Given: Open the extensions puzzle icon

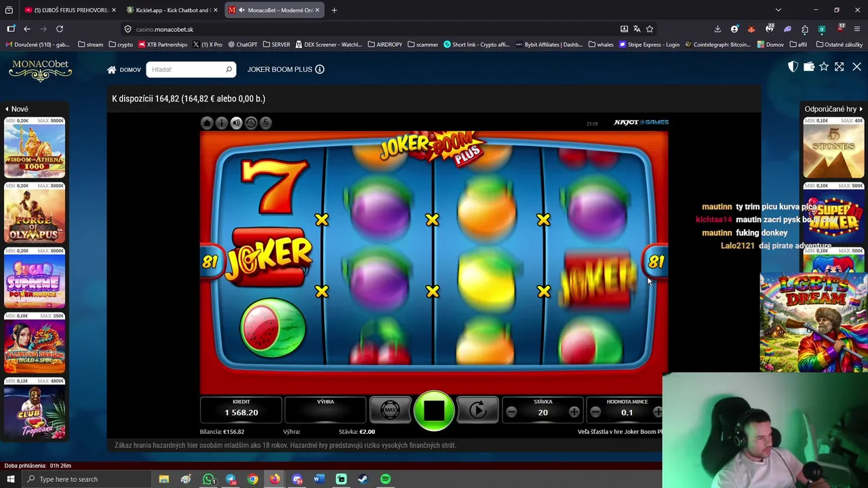Looking at the screenshot, I should (x=804, y=29).
